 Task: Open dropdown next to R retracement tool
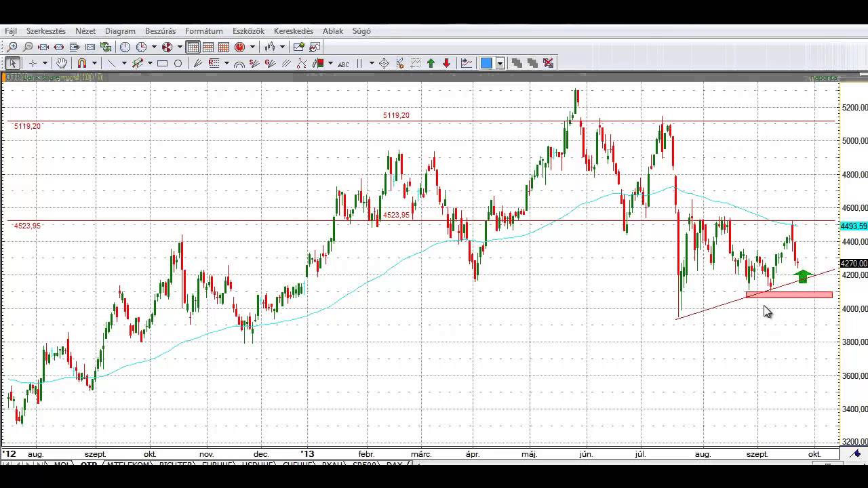coord(226,63)
